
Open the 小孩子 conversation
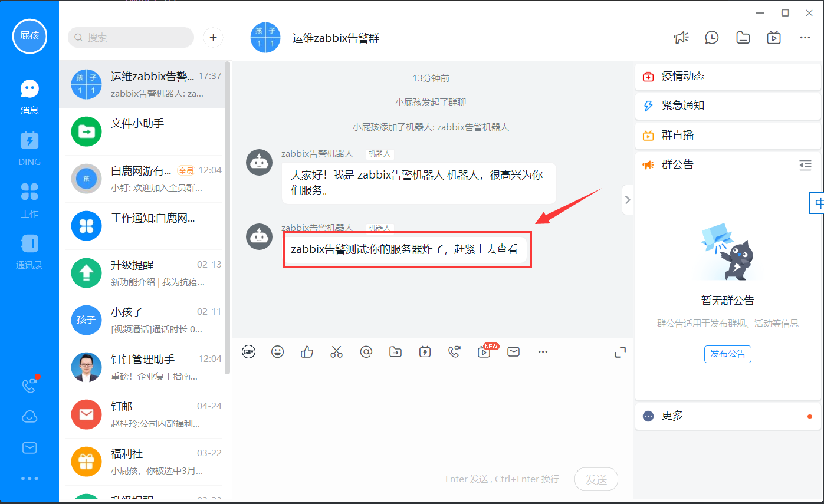click(142, 321)
